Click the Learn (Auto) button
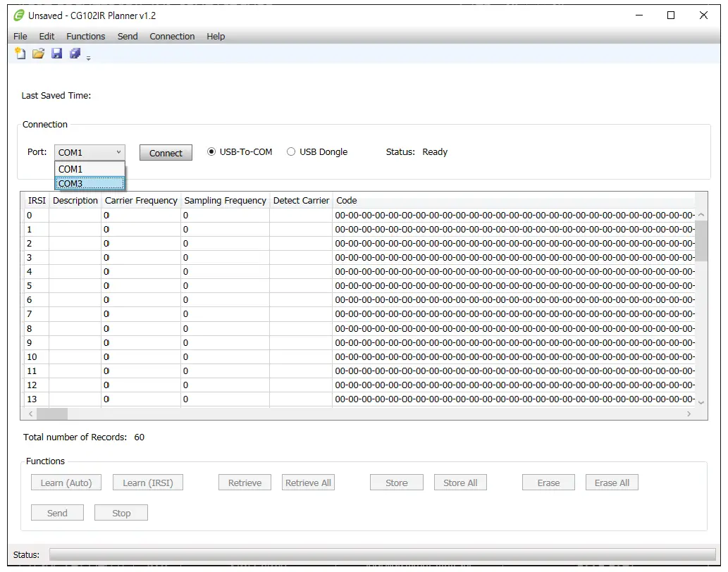The height and width of the screenshot is (572, 728). (x=66, y=483)
